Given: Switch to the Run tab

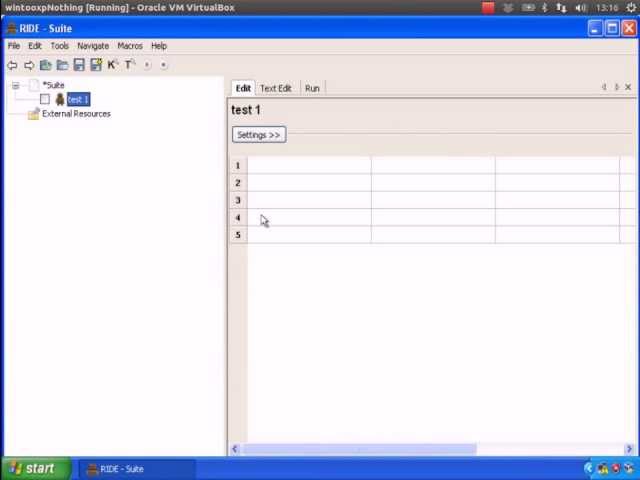Looking at the screenshot, I should pyautogui.click(x=312, y=88).
